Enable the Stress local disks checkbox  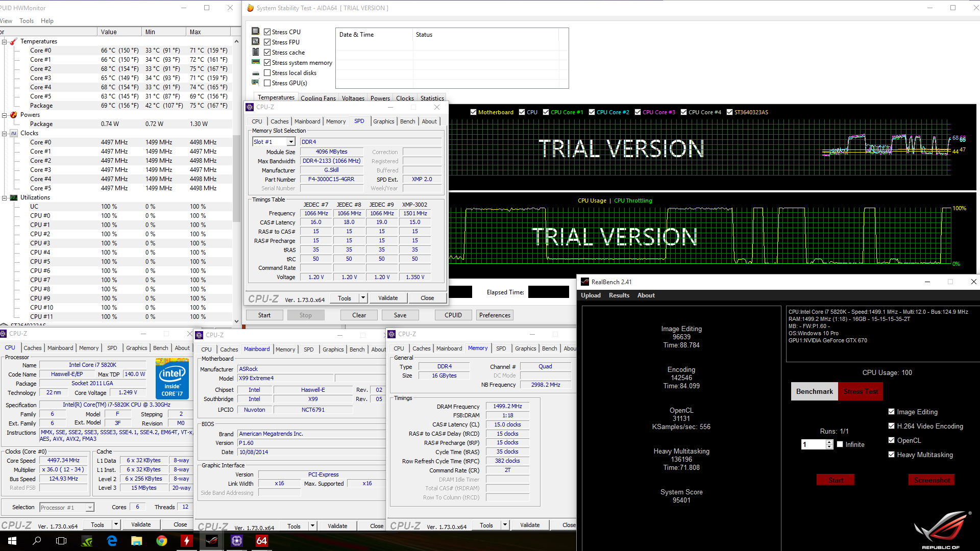(267, 72)
